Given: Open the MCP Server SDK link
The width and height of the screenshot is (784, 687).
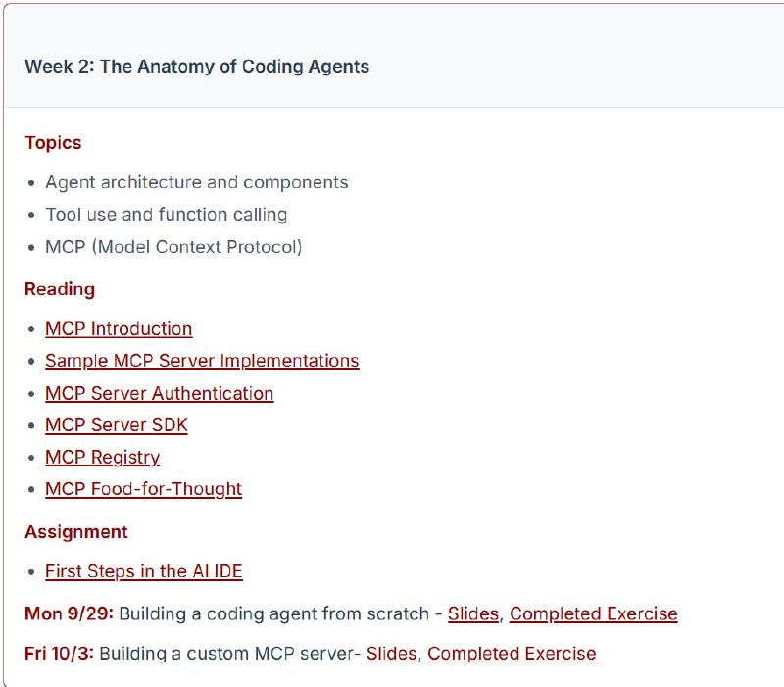Looking at the screenshot, I should point(116,425).
